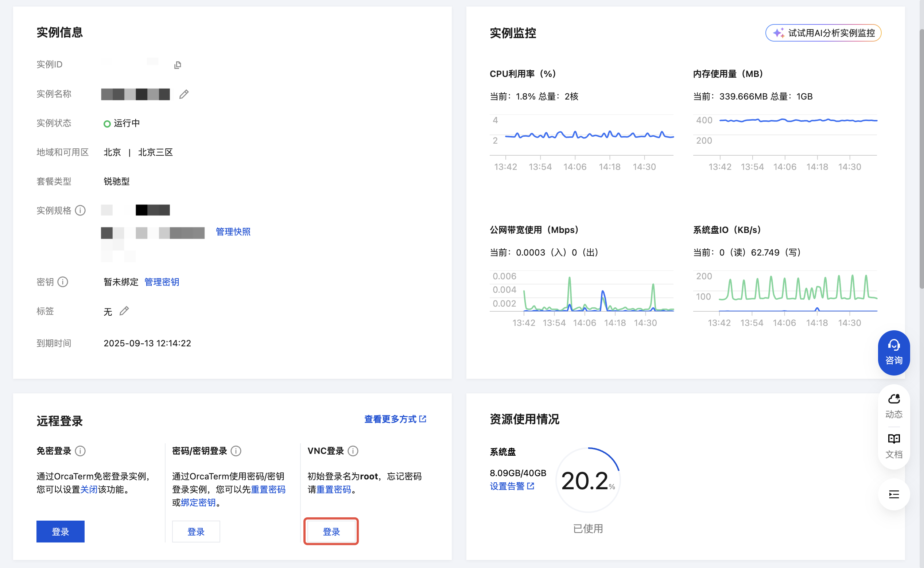This screenshot has width=924, height=568.
Task: Click info icon beside 实例规格
Action: 80,210
